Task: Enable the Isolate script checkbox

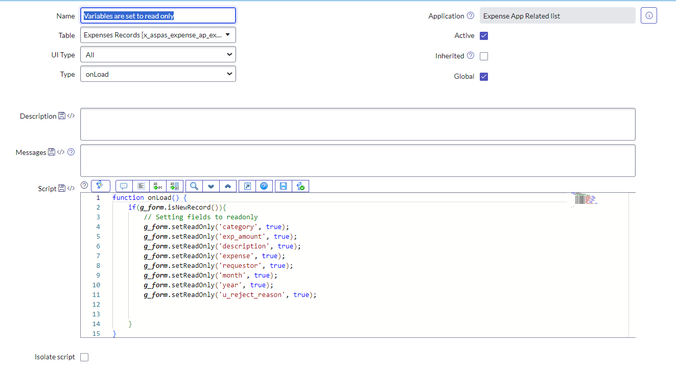Action: point(84,357)
